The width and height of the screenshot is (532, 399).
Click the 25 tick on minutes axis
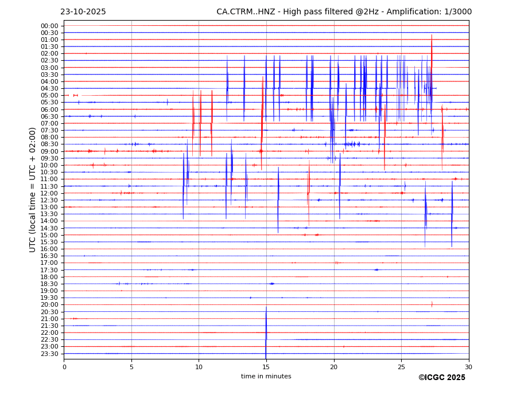point(401,367)
